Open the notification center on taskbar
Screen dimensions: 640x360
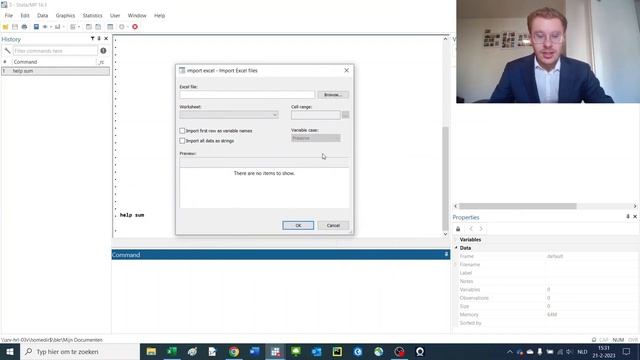pos(627,351)
